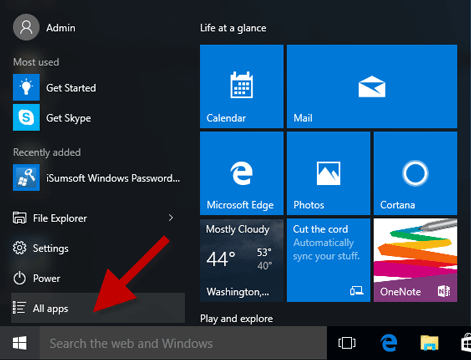Click the Recently added heading

(47, 152)
